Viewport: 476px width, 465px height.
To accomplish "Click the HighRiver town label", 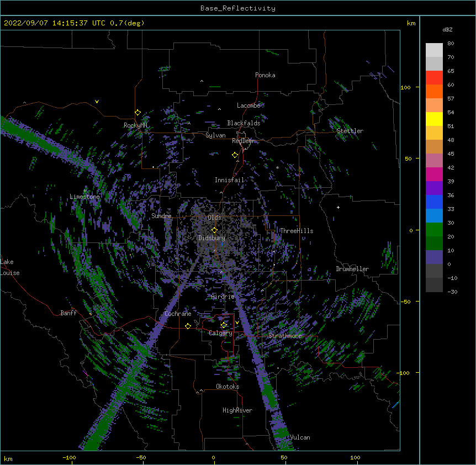I will (237, 410).
